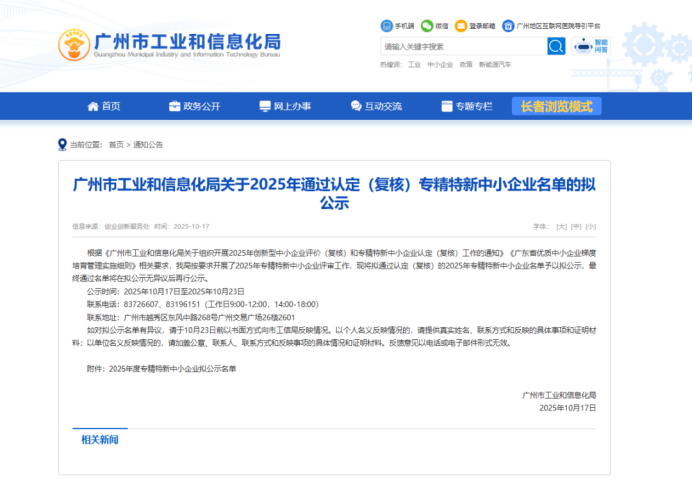Set font size to 大 (large)
This screenshot has width=693, height=481.
tap(562, 226)
